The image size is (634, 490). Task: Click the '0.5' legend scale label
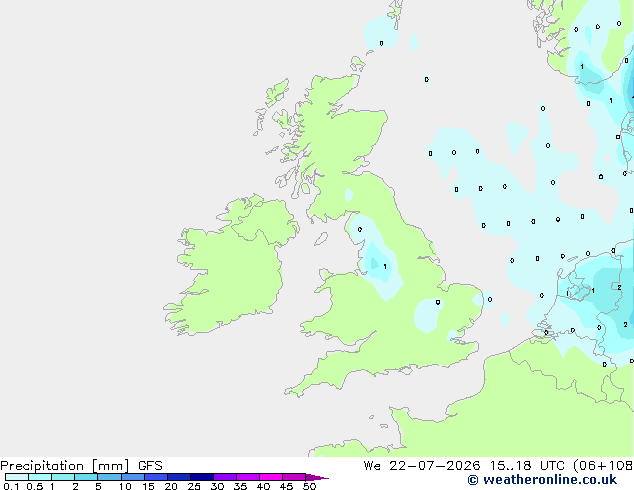pyautogui.click(x=35, y=486)
